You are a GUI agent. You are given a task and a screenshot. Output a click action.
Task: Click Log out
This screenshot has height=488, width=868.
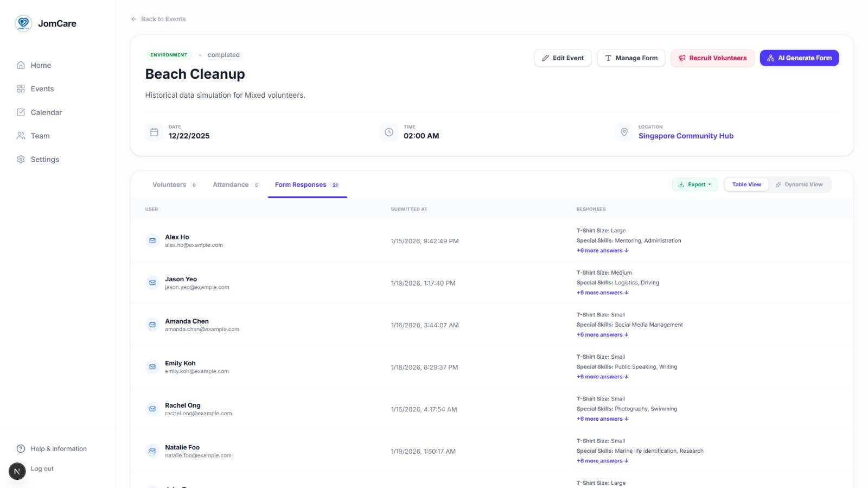point(42,469)
